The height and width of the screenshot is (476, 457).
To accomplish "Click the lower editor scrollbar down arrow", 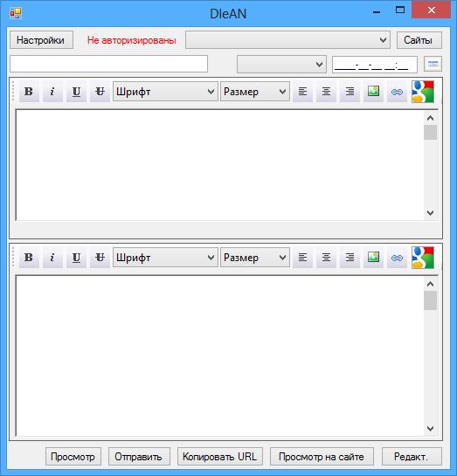I will pyautogui.click(x=430, y=428).
